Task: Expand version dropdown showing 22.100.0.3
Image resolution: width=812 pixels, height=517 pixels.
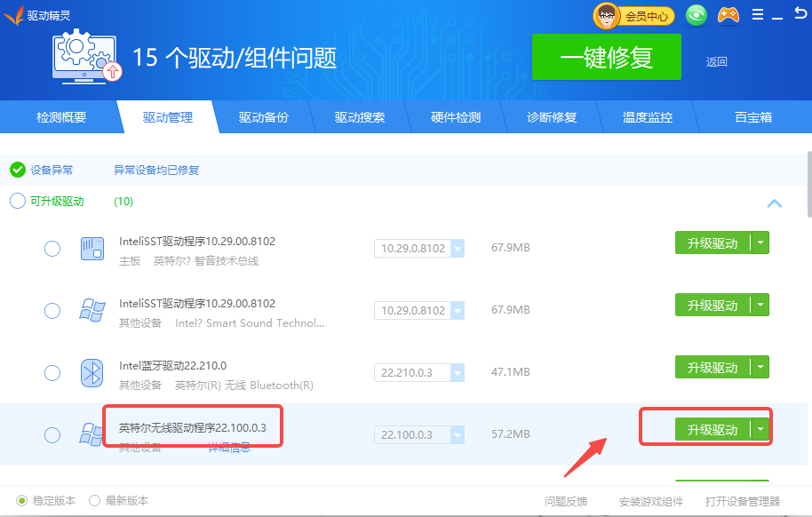Action: 458,435
